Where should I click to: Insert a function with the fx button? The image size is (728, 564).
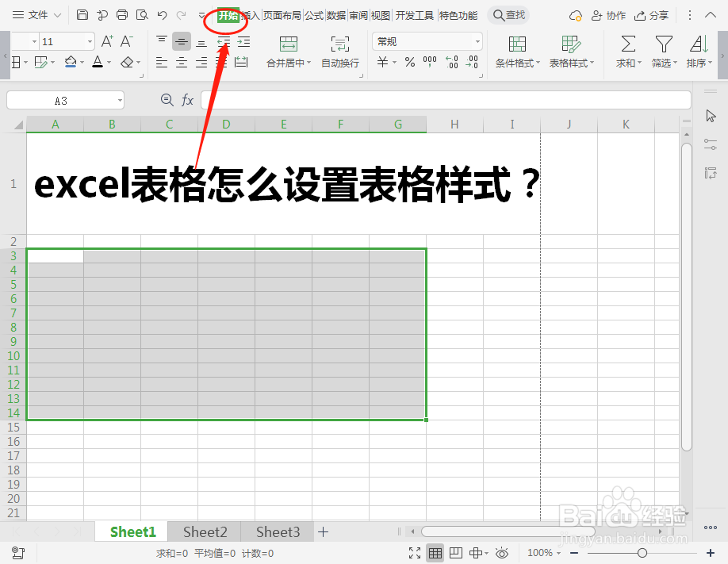pos(187,100)
